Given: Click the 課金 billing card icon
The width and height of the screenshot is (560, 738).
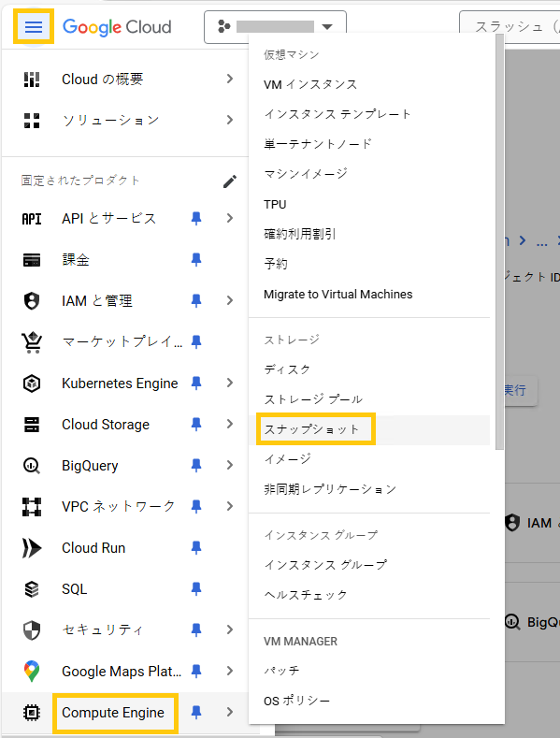Looking at the screenshot, I should (x=32, y=260).
